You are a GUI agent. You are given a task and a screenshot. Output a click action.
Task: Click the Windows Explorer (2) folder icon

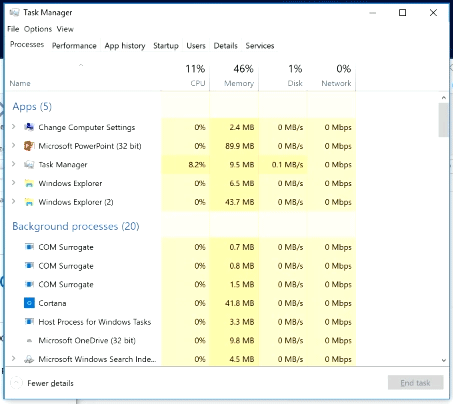[x=29, y=202]
